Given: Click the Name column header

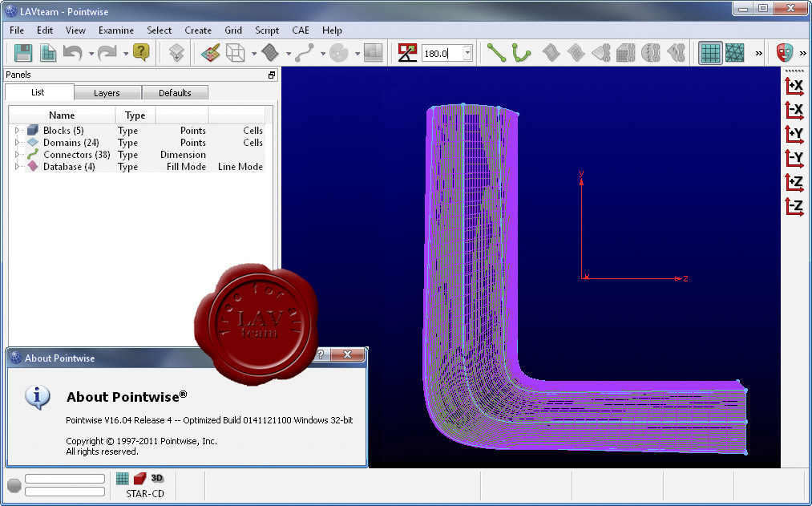Looking at the screenshot, I should [x=62, y=115].
